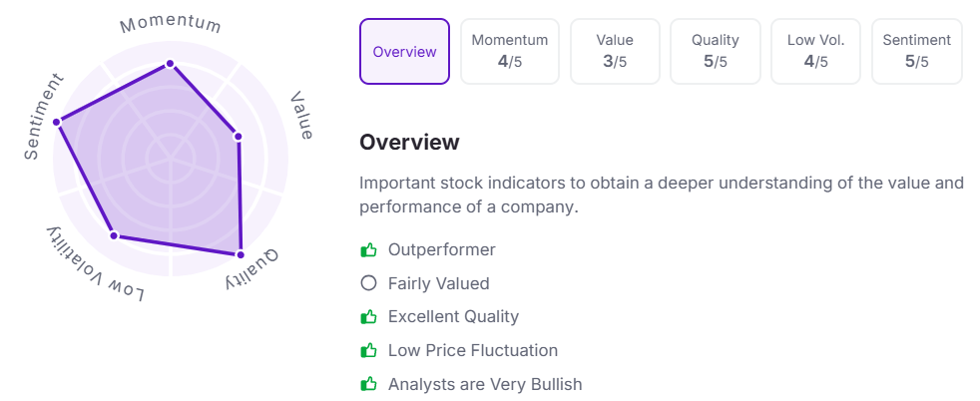Open the Low Vol. 4/5 tab

coord(816,52)
